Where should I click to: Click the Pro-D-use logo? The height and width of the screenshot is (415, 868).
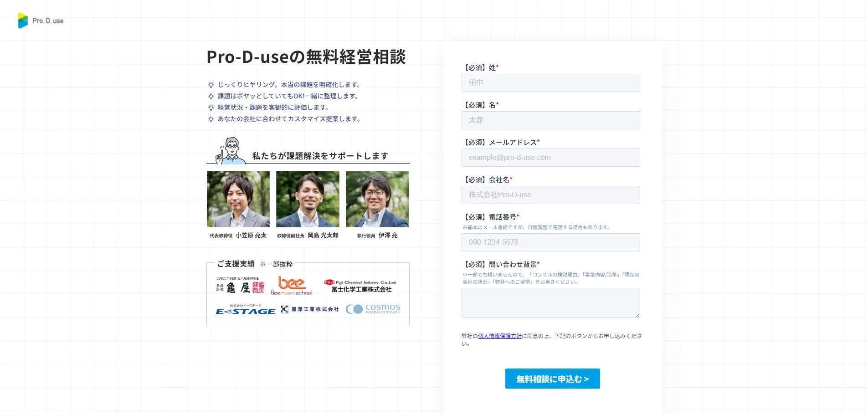click(x=40, y=20)
